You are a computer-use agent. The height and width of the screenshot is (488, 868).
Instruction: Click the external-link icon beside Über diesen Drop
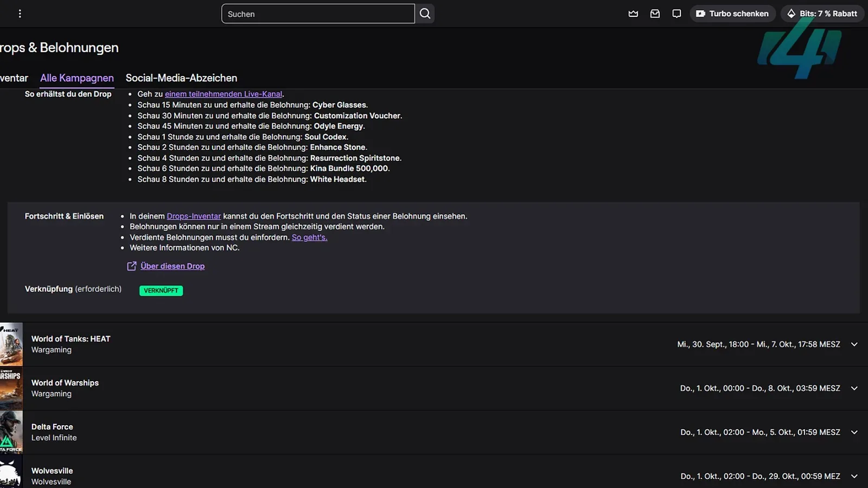tap(131, 266)
